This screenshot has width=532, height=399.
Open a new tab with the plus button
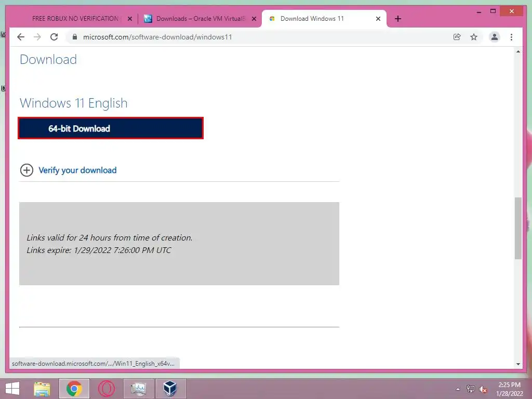(398, 19)
